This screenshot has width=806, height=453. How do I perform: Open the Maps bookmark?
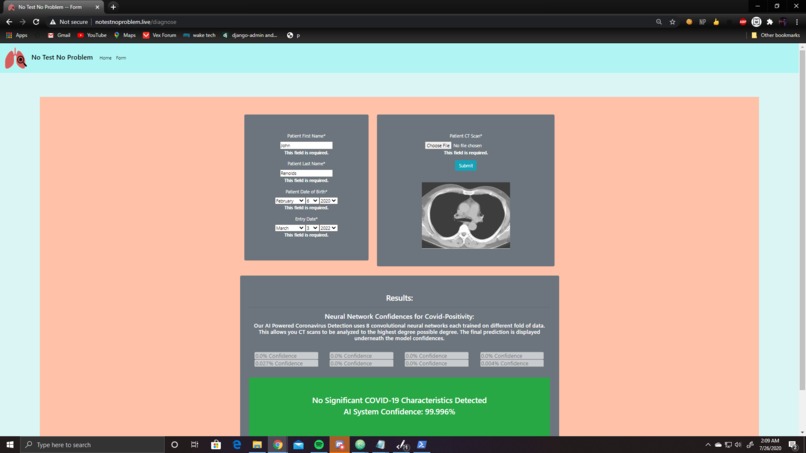coord(124,35)
